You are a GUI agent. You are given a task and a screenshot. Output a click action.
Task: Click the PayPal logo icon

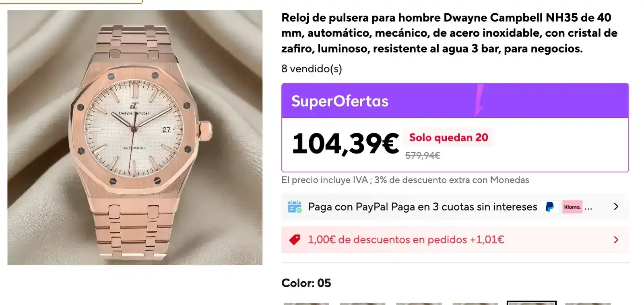(x=549, y=207)
